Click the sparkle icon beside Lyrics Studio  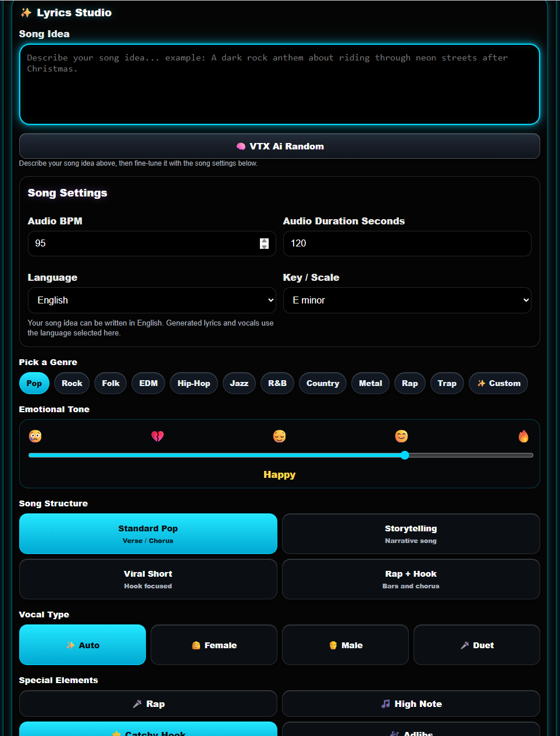[x=26, y=13]
